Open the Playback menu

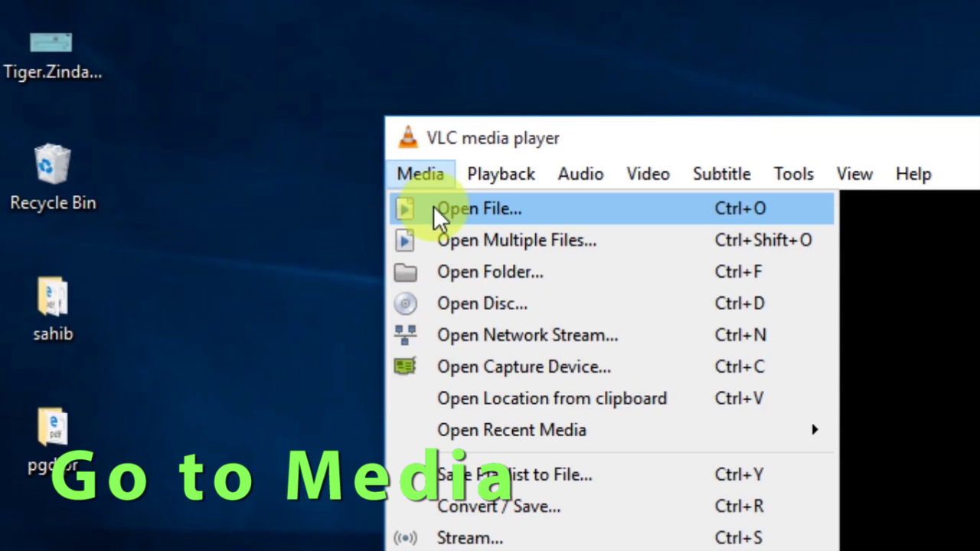pyautogui.click(x=501, y=174)
